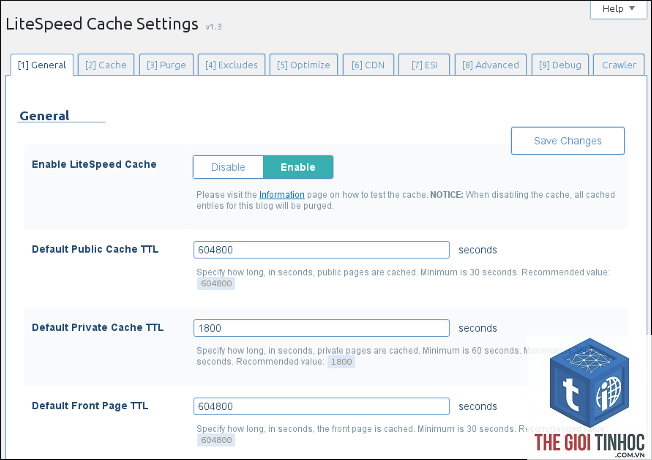Click recommended value 1800 under Private Cache TTL

[341, 362]
